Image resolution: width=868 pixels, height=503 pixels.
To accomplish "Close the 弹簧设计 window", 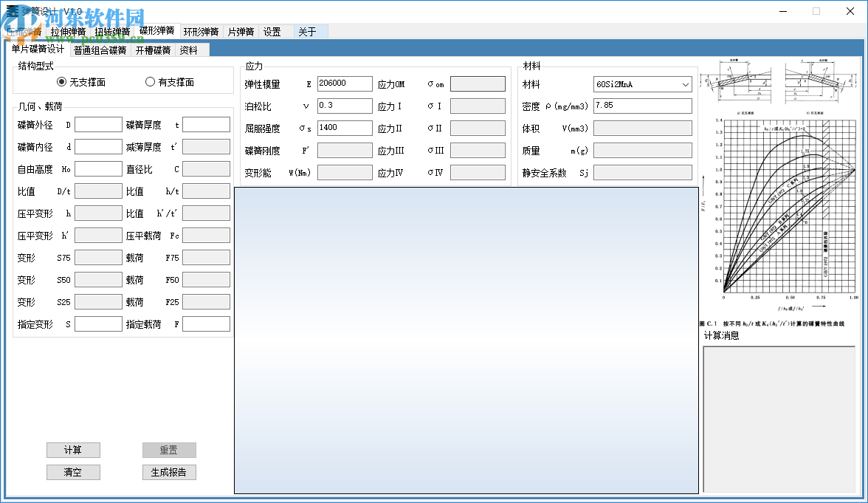I will (850, 11).
